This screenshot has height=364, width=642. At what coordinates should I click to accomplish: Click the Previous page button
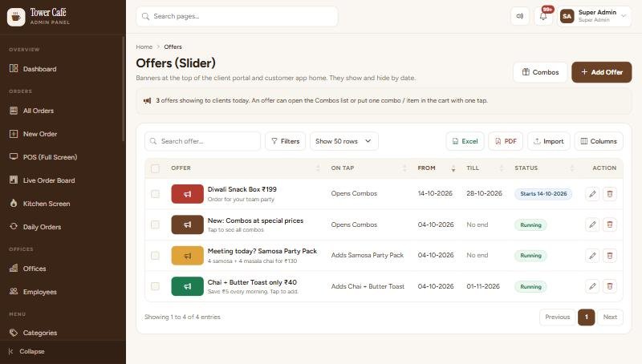557,317
